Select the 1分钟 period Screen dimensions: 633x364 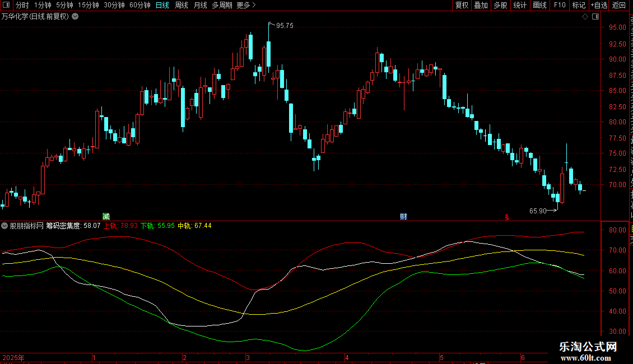tap(43, 5)
